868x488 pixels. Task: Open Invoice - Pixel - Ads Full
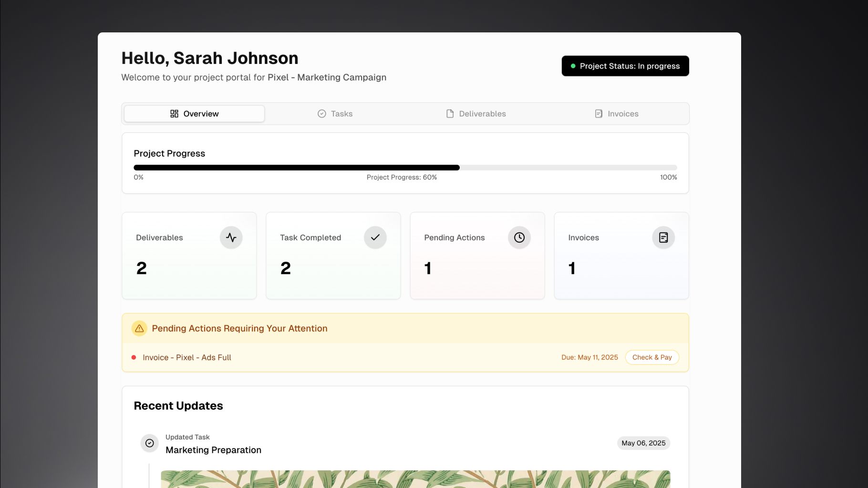click(187, 357)
